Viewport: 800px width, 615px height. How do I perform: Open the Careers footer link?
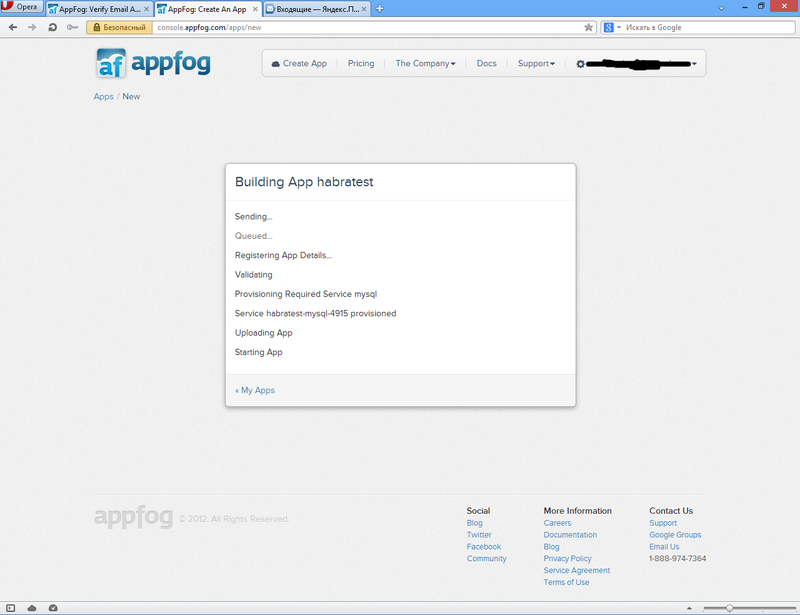click(x=557, y=523)
